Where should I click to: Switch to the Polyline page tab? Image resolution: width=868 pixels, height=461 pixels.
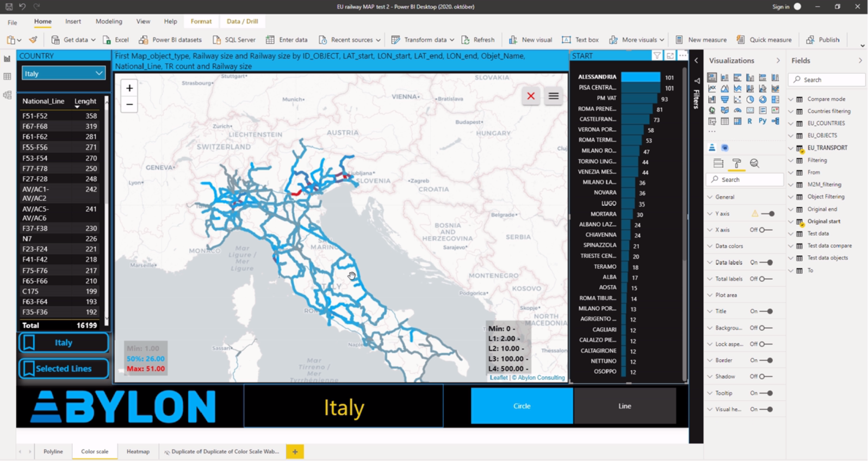coord(53,451)
